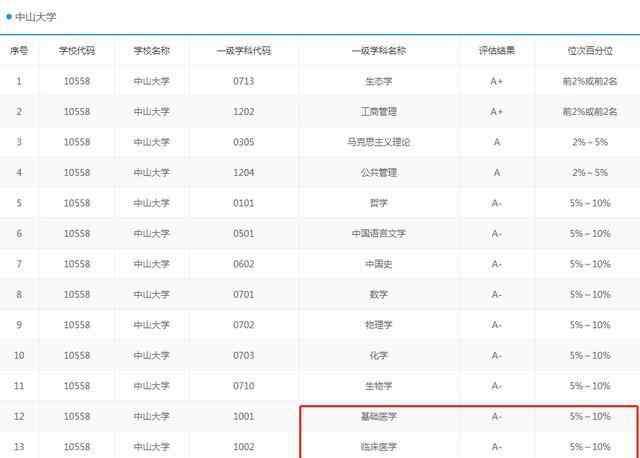The width and height of the screenshot is (640, 458).
Task: Click subject code 0702
Action: (x=244, y=325)
